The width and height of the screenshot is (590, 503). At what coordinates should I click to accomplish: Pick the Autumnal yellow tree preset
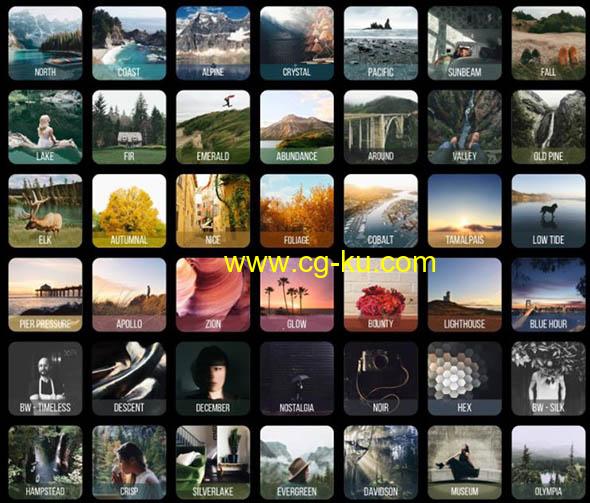[129, 211]
